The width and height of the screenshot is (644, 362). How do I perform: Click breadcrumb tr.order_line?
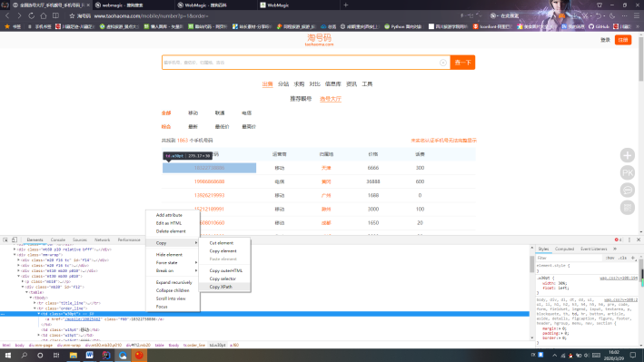pyautogui.click(x=193, y=345)
